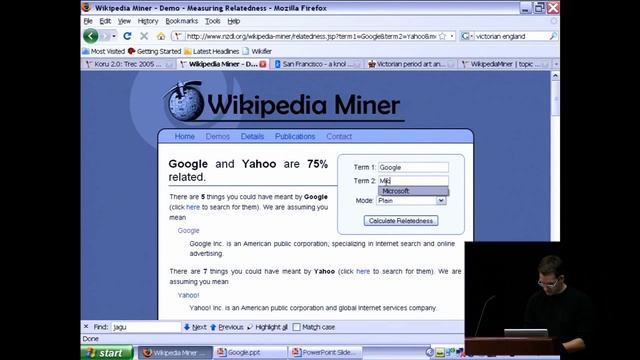The height and width of the screenshot is (360, 640).
Task: Switch to the WikipediaMiner | topic tab
Action: [504, 64]
